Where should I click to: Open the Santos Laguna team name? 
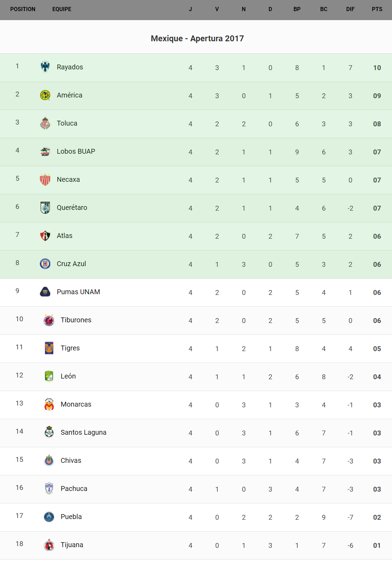(83, 432)
